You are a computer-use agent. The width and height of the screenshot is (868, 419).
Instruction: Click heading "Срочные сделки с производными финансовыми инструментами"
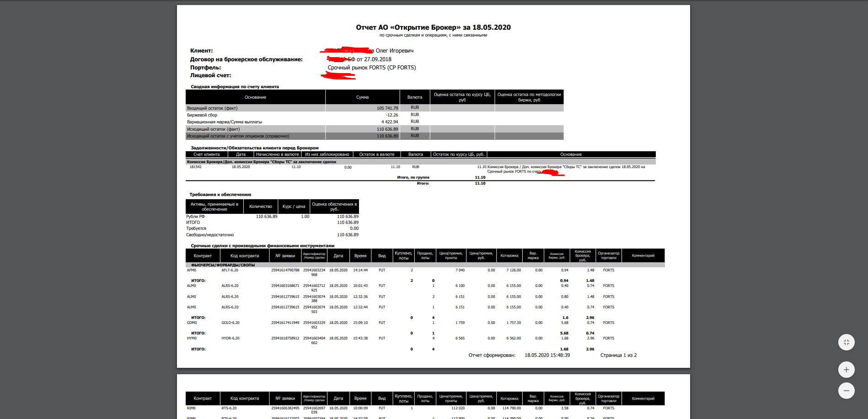coord(263,246)
